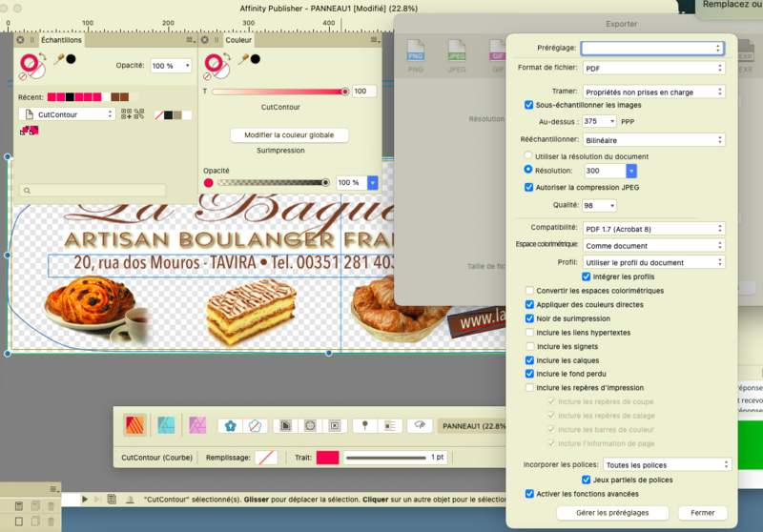
Task: Enable Inclure les signets checkbox
Action: pyautogui.click(x=529, y=346)
